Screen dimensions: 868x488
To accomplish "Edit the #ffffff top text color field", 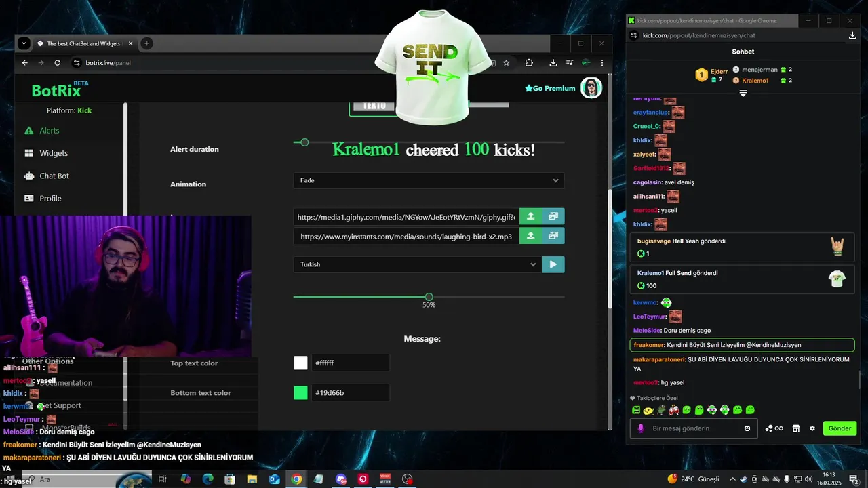I will [351, 363].
